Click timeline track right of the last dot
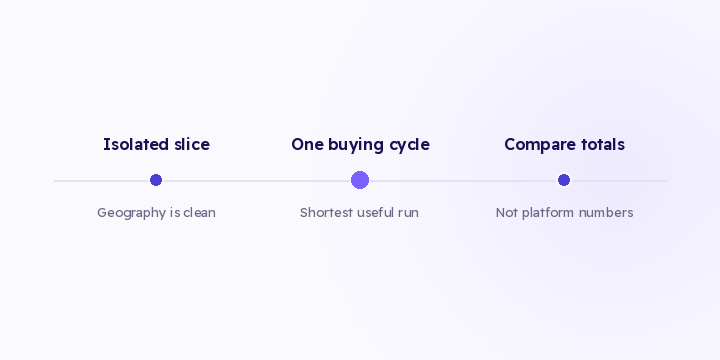The height and width of the screenshot is (360, 720). click(x=619, y=181)
